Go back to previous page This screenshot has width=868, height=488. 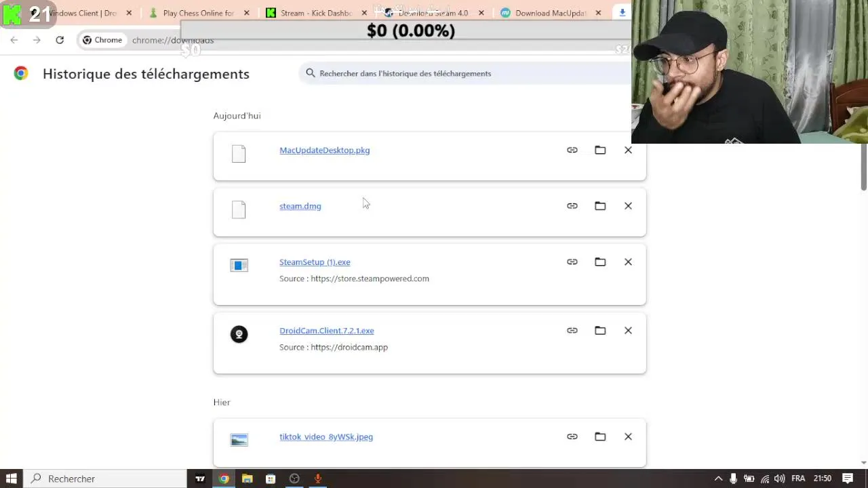[14, 40]
